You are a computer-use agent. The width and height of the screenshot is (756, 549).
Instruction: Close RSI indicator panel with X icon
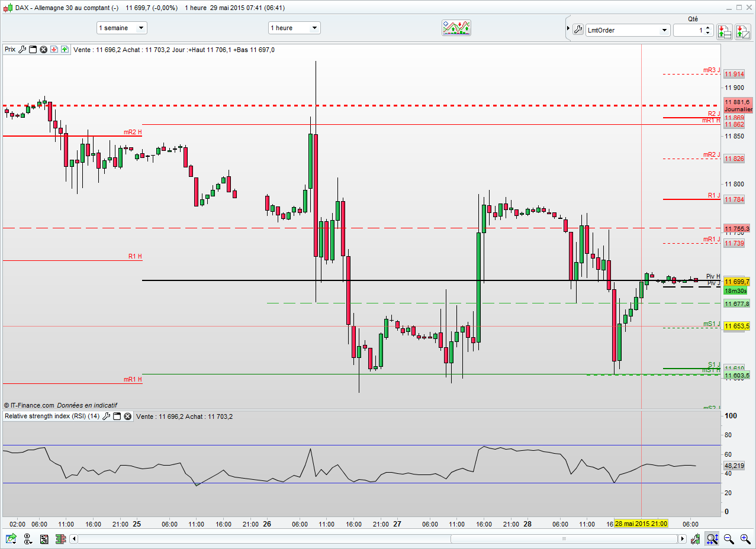tap(127, 416)
